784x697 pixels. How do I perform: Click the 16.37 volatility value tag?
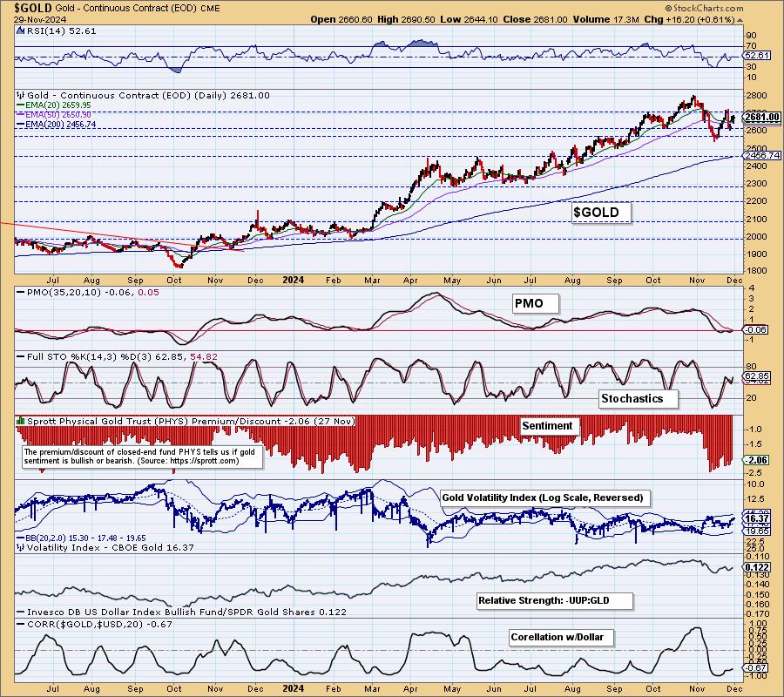coord(756,519)
